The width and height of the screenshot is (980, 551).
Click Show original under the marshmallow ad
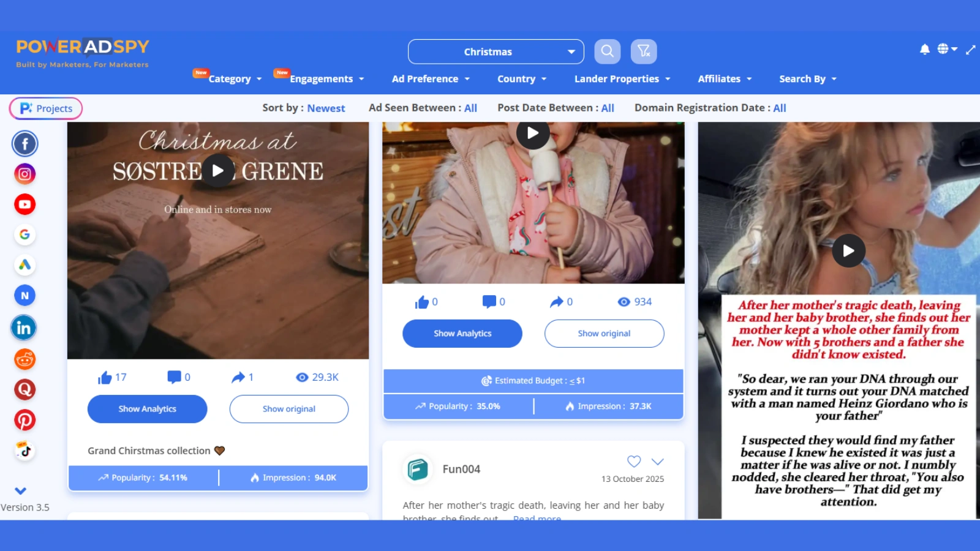click(604, 334)
